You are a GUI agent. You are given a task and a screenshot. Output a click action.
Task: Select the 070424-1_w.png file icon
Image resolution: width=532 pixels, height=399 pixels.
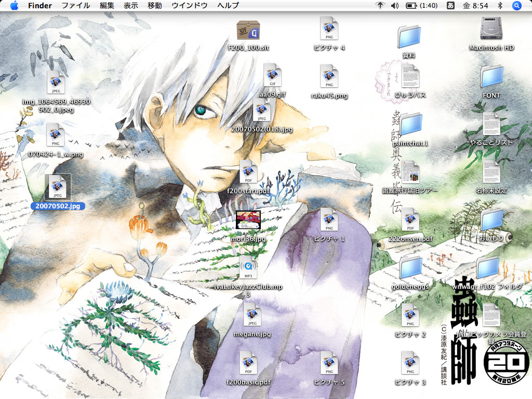pyautogui.click(x=55, y=135)
